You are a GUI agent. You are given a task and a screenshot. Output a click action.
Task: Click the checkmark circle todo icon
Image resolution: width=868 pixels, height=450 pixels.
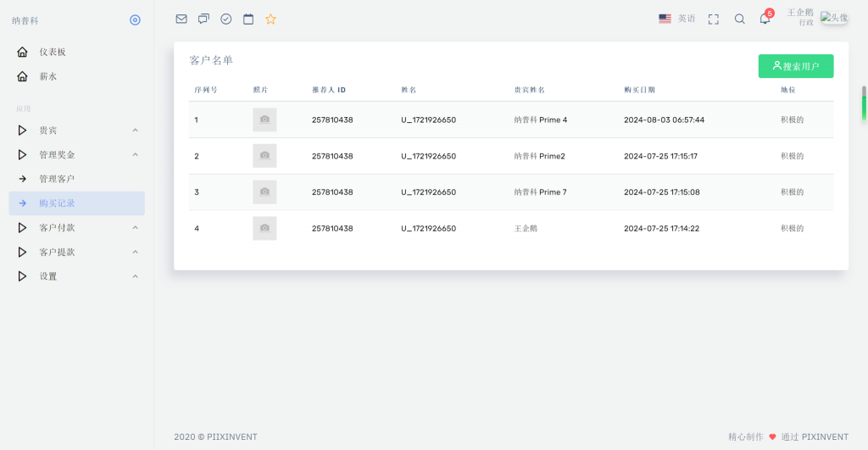click(x=226, y=19)
